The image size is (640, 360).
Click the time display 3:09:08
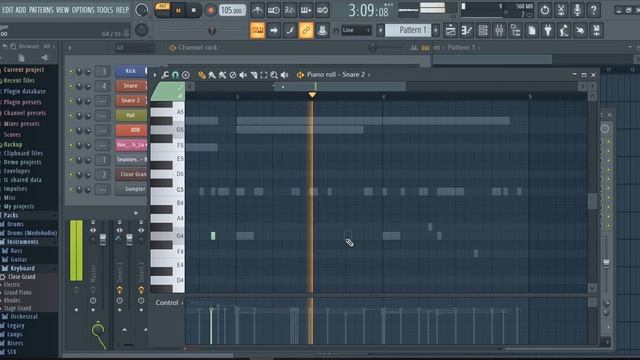[x=368, y=10]
